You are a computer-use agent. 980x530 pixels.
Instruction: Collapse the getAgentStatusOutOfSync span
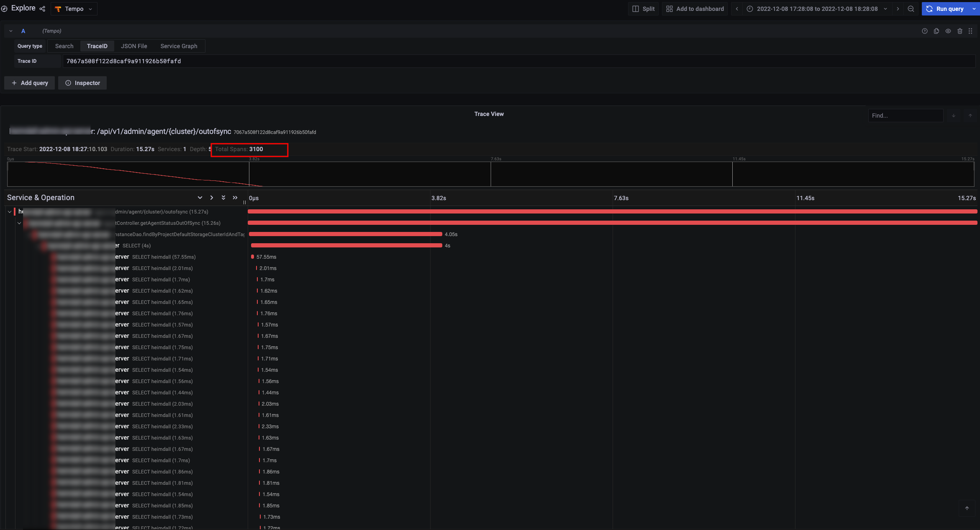[19, 223]
